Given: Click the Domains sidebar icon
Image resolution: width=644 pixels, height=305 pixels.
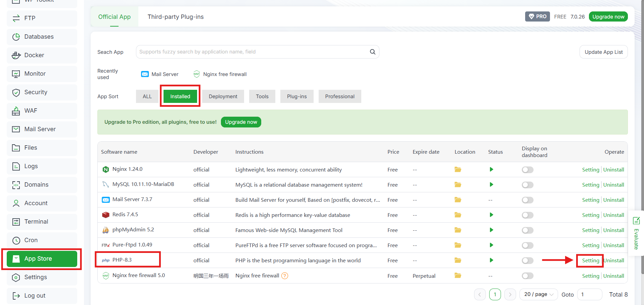Looking at the screenshot, I should click(16, 185).
